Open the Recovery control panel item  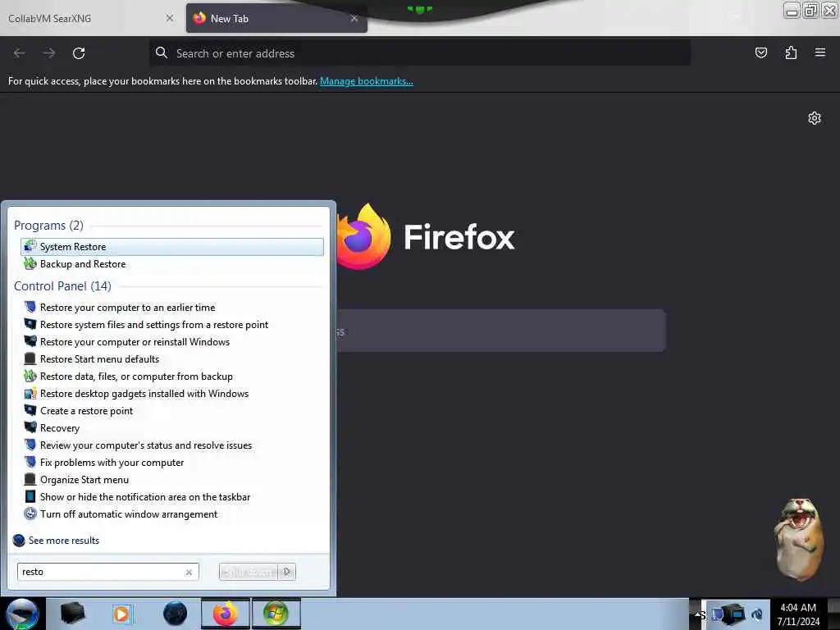172,428
